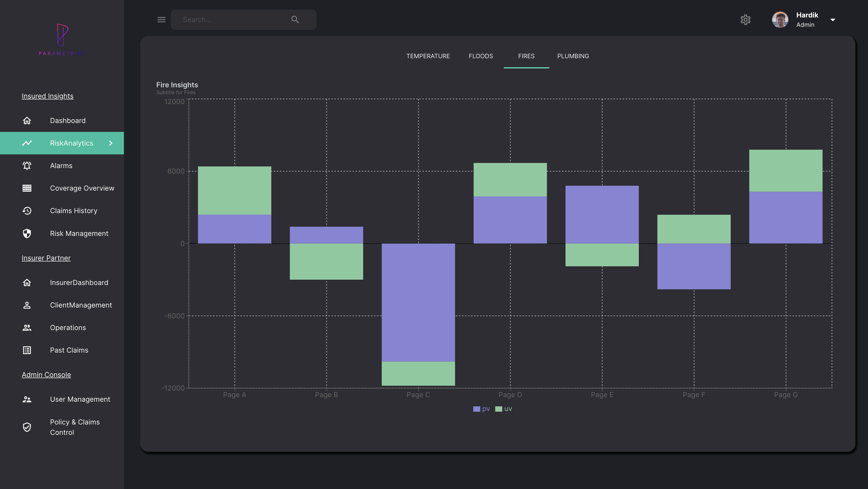Click the search magnifier icon
868x489 pixels.
[x=295, y=19]
